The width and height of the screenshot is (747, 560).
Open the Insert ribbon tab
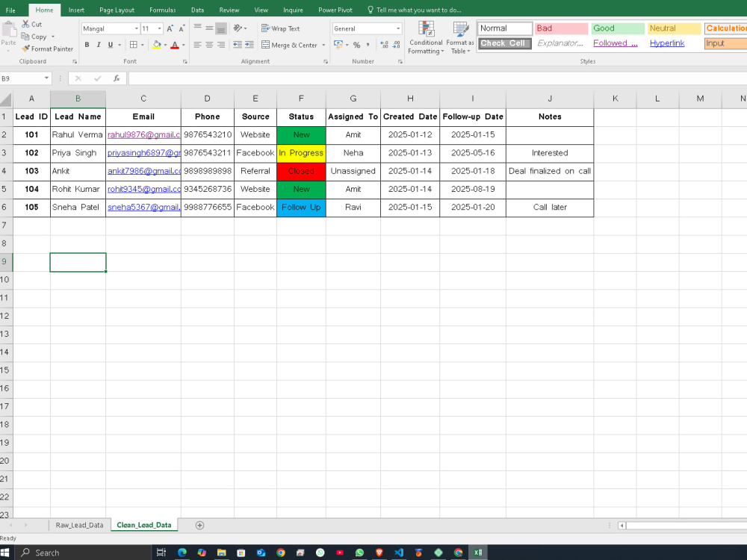tap(76, 10)
